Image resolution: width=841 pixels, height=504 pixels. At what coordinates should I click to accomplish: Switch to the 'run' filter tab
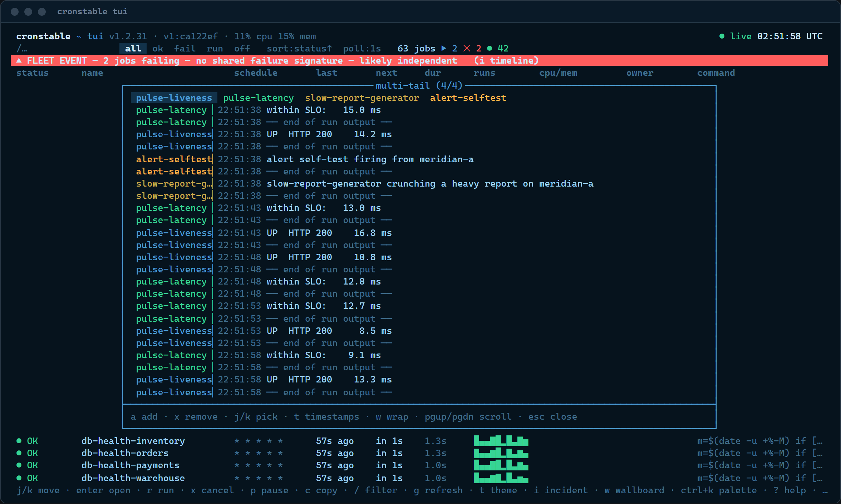tap(215, 48)
